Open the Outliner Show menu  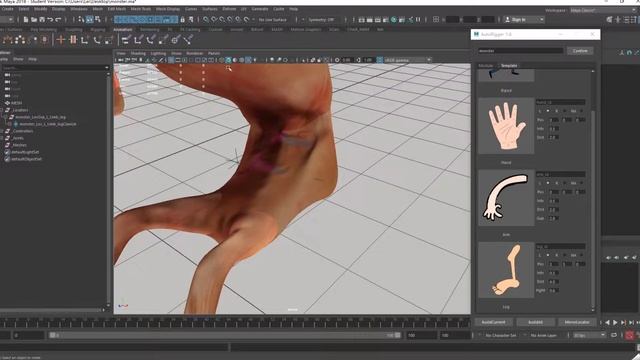18,59
